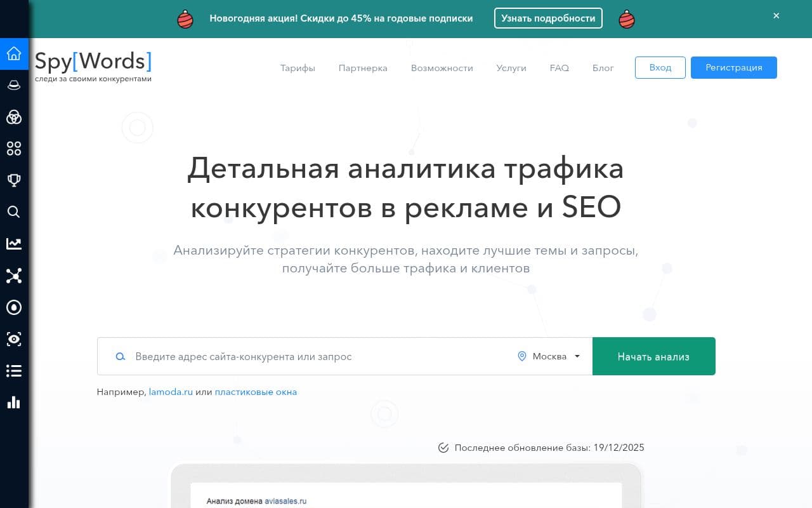The width and height of the screenshot is (812, 508).
Task: Open the search magnifier icon in the sidebar
Action: point(14,211)
